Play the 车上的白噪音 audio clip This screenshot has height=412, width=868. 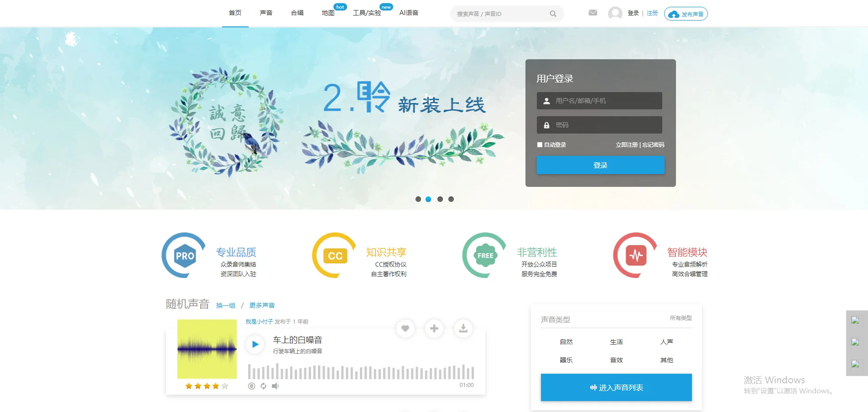pos(255,344)
